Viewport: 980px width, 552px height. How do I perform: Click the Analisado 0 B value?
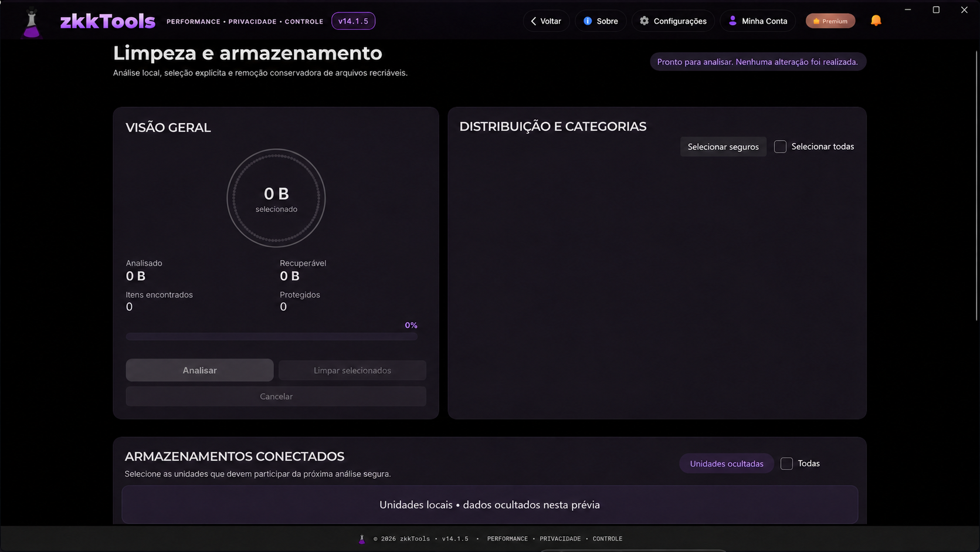tap(135, 276)
